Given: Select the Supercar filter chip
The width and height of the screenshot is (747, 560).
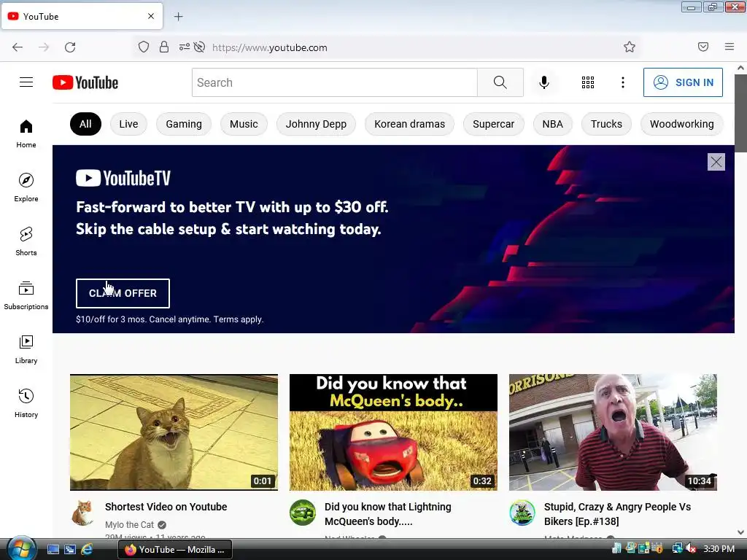Looking at the screenshot, I should pos(494,124).
